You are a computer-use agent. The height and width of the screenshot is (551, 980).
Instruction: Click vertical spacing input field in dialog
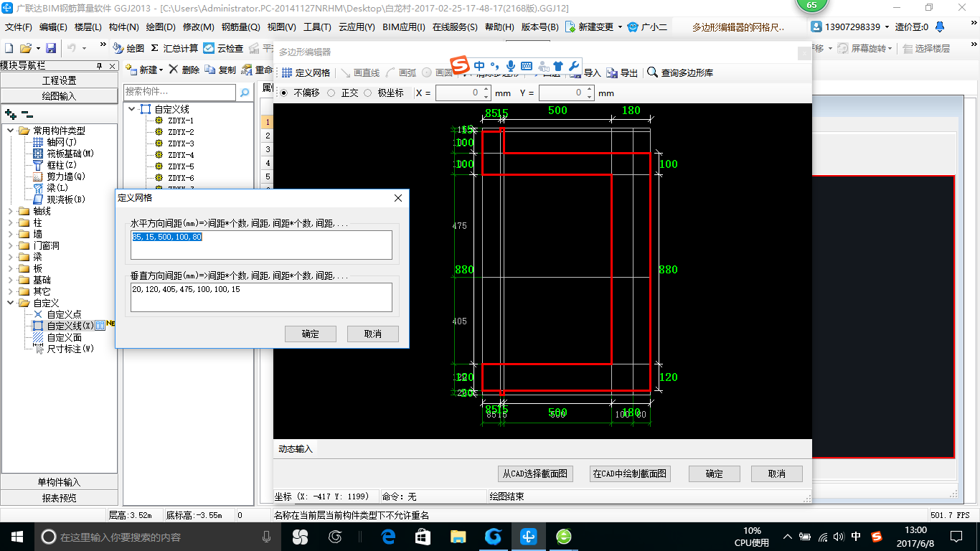(261, 297)
